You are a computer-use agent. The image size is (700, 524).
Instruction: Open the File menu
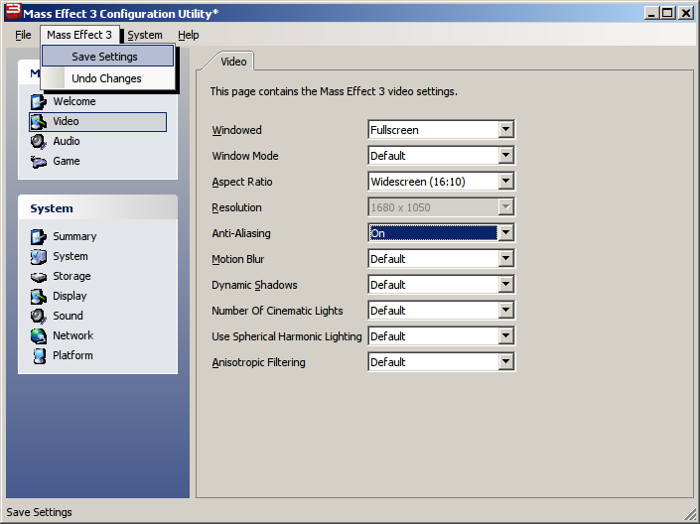(23, 35)
